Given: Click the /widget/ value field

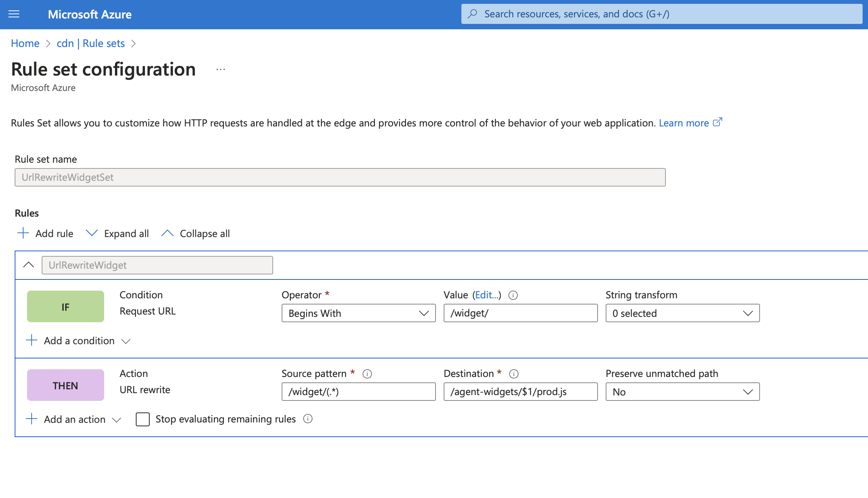Looking at the screenshot, I should click(x=520, y=313).
